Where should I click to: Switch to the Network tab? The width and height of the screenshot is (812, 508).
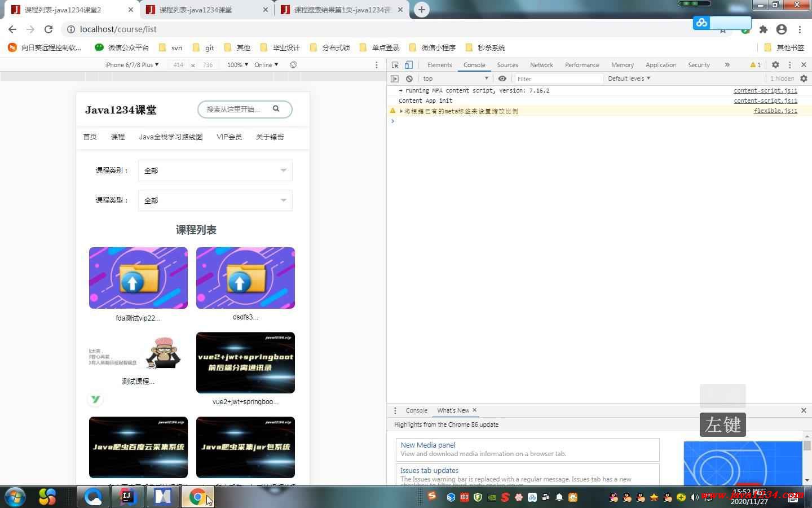(x=541, y=65)
